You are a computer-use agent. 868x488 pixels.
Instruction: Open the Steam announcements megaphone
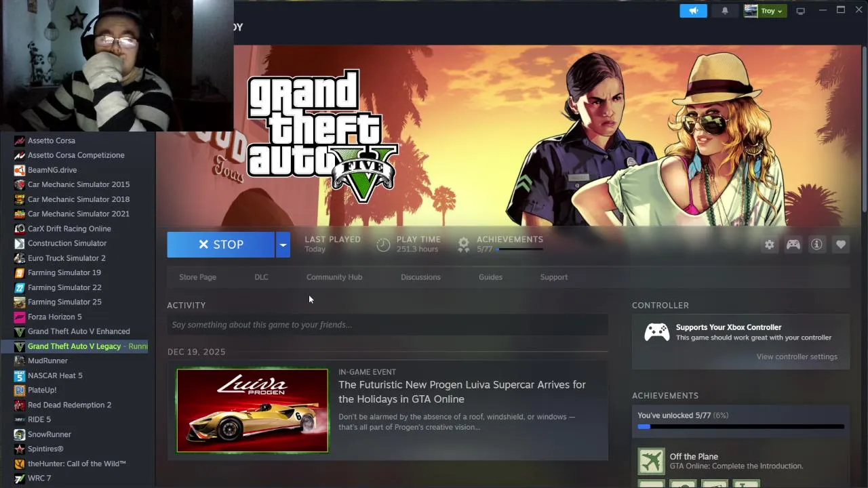(693, 11)
